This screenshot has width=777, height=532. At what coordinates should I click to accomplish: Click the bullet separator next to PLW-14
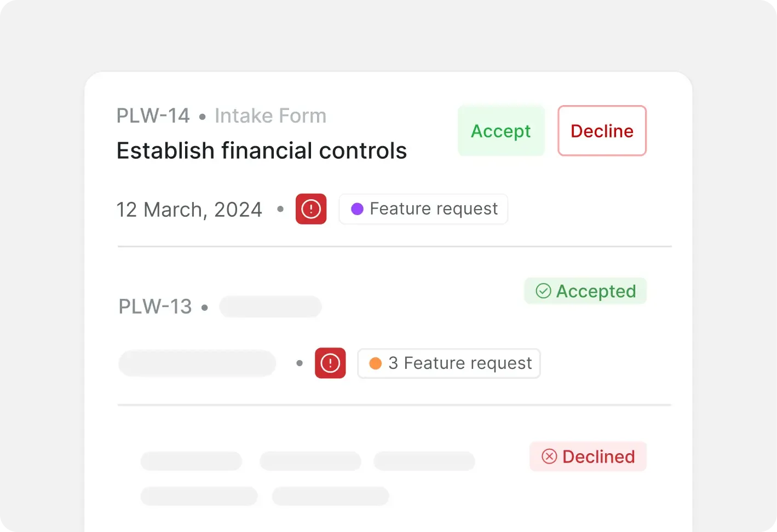(x=203, y=117)
